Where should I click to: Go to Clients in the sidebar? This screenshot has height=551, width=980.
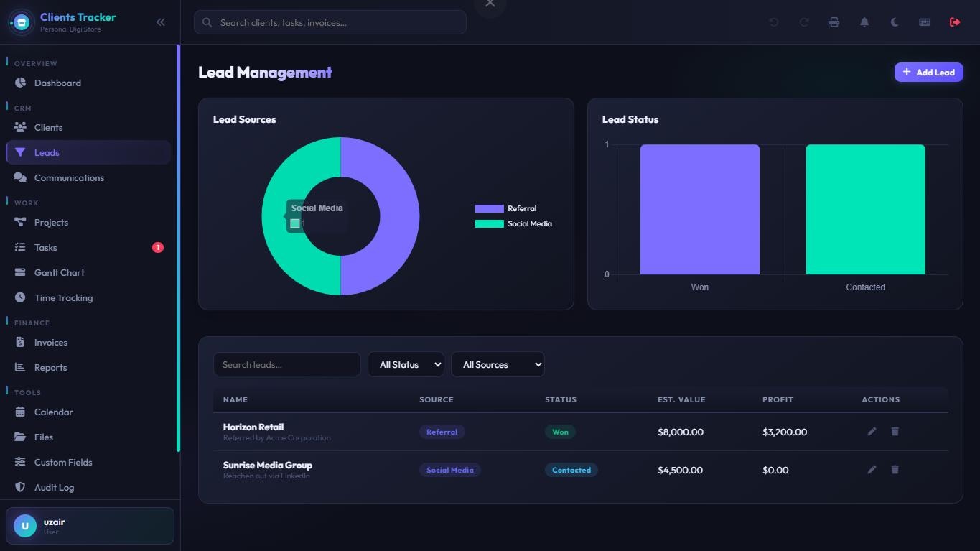pyautogui.click(x=88, y=128)
